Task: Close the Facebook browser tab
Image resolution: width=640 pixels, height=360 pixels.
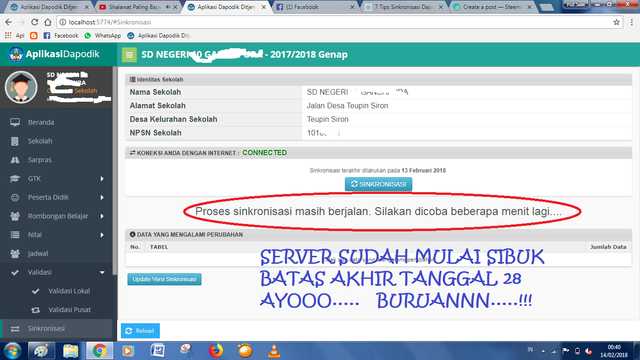Action: pyautogui.click(x=352, y=7)
